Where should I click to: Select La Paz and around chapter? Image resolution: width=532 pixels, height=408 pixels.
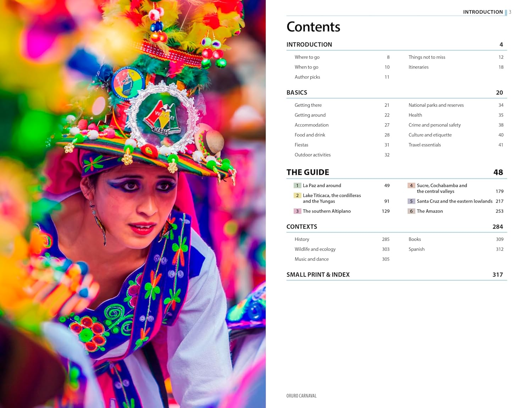(x=322, y=185)
